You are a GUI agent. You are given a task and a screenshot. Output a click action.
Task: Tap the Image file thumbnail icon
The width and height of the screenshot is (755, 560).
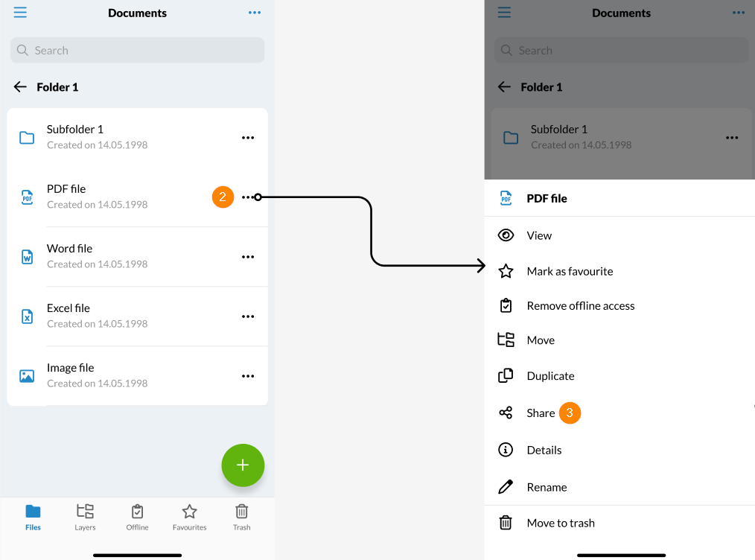click(27, 375)
